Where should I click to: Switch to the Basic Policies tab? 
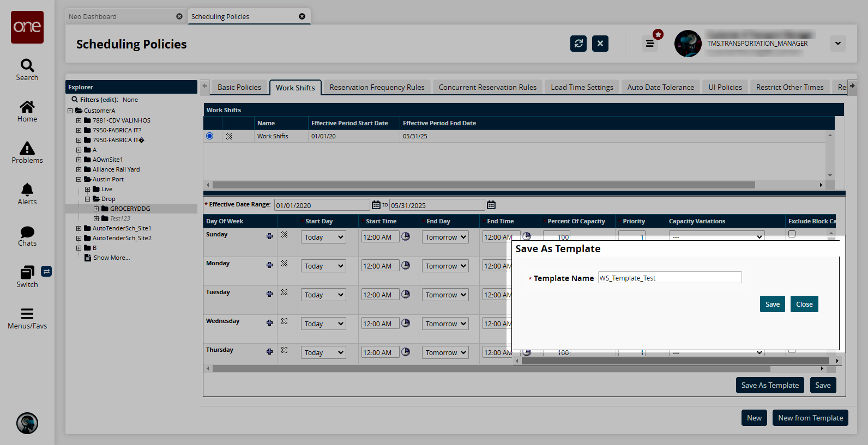[239, 87]
